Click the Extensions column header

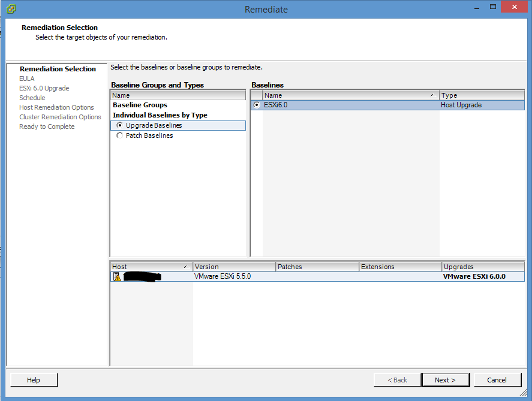pos(401,267)
